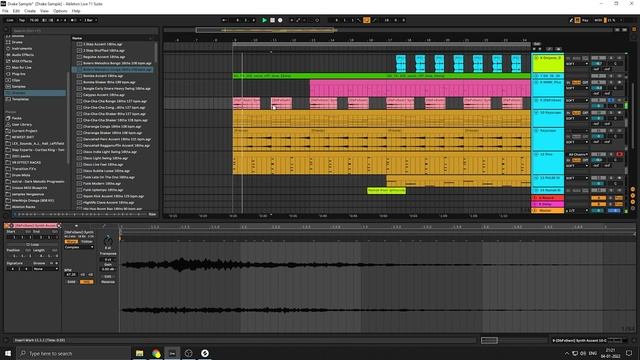Viewport: 640px width, 360px height.
Task: Set monitoring to In on 10 Keystroke track
Action: pyautogui.click(x=569, y=113)
